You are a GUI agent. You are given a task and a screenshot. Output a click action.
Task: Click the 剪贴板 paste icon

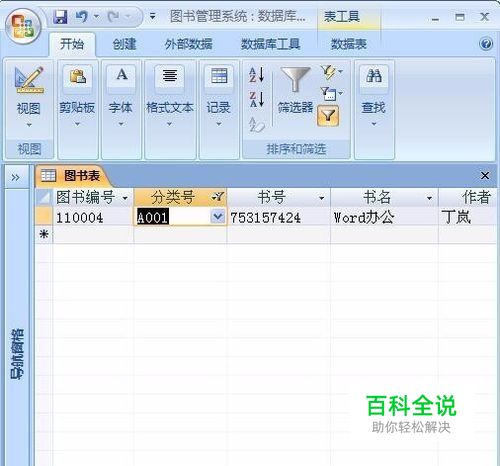(x=77, y=77)
